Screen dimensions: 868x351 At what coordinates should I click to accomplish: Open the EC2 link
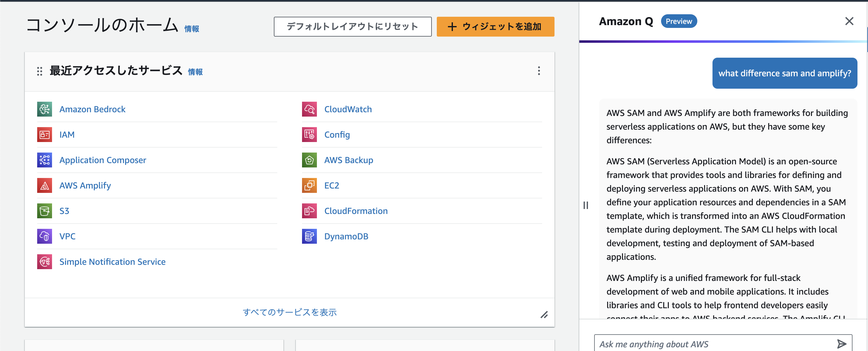click(x=331, y=185)
